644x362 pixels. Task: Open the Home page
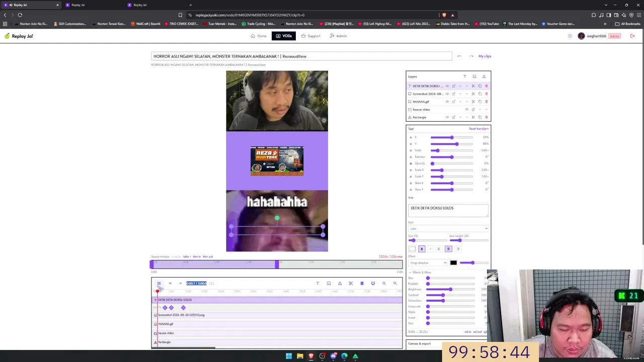click(x=259, y=36)
